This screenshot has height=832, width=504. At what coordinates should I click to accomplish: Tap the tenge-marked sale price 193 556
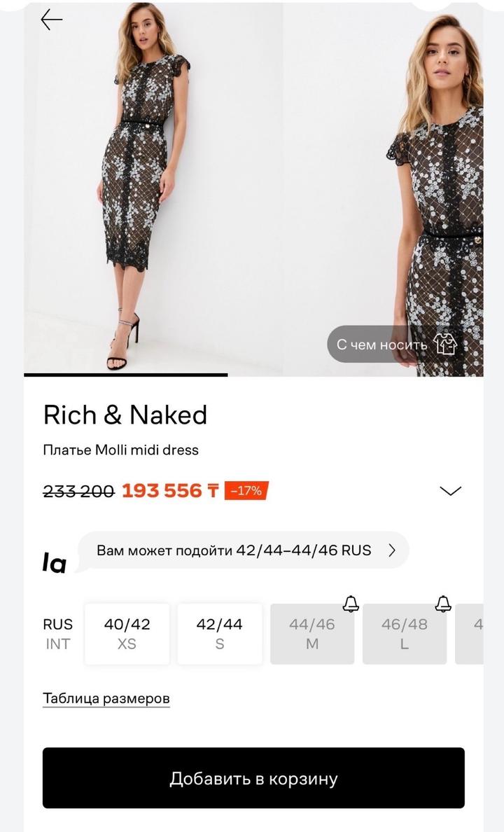click(170, 491)
